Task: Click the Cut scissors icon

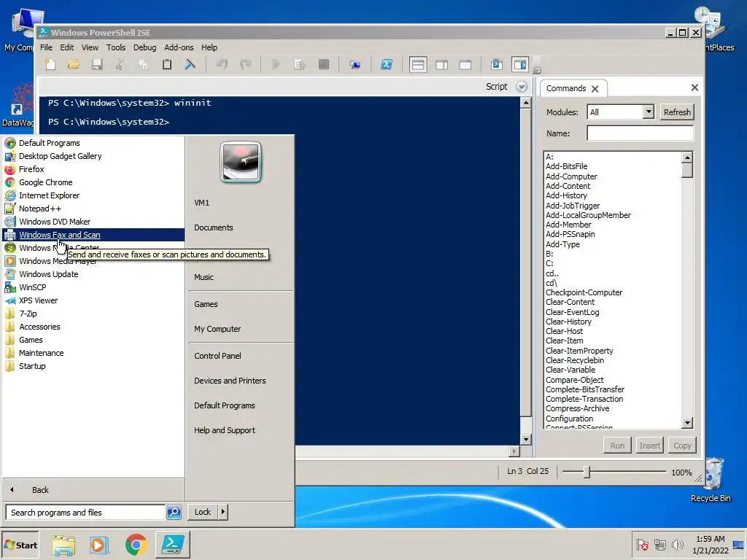Action: point(120,64)
